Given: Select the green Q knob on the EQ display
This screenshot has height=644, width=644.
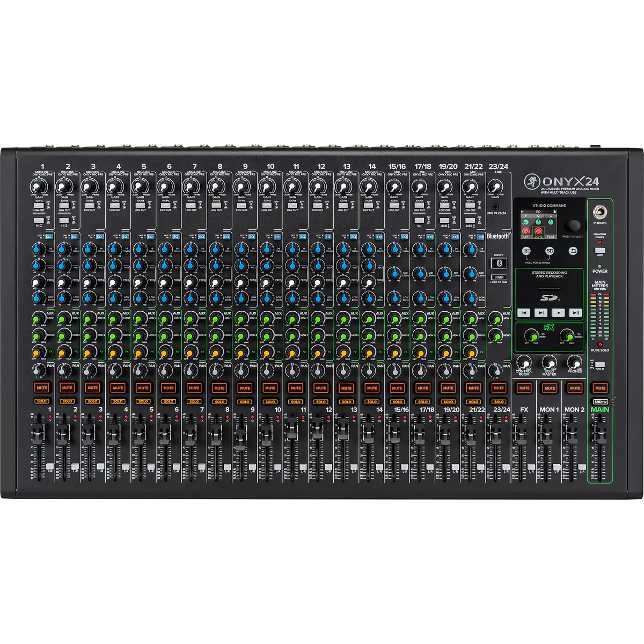Looking at the screenshot, I should pyautogui.click(x=538, y=222).
